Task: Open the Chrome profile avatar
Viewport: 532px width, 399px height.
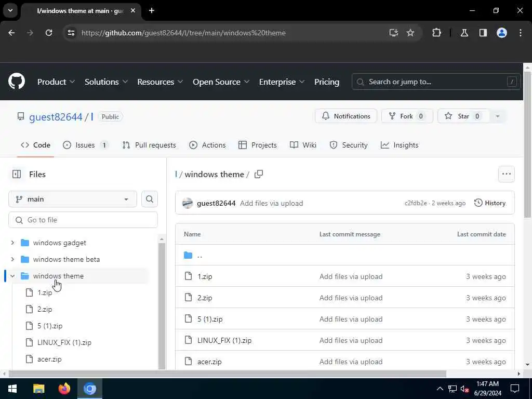Action: tap(502, 33)
